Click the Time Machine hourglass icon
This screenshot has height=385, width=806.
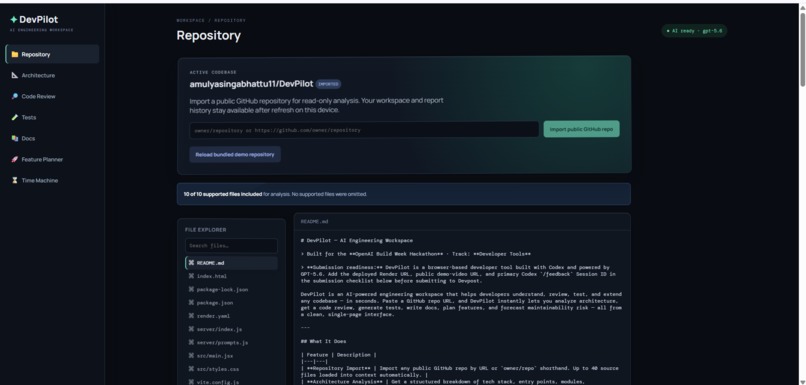tap(15, 181)
